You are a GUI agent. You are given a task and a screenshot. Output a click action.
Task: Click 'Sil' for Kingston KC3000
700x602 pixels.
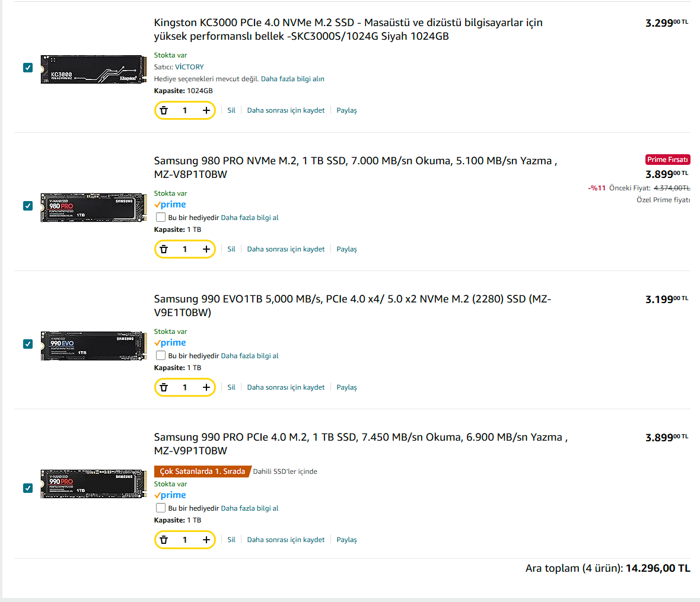click(231, 110)
